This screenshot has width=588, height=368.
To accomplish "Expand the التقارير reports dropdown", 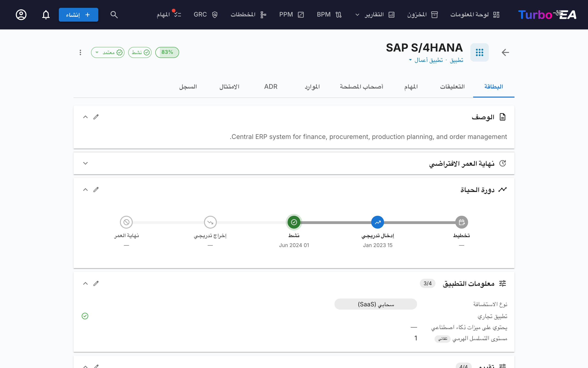I will (375, 14).
